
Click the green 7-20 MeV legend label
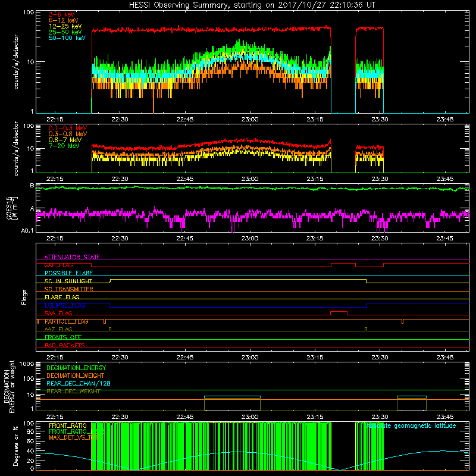click(x=64, y=146)
